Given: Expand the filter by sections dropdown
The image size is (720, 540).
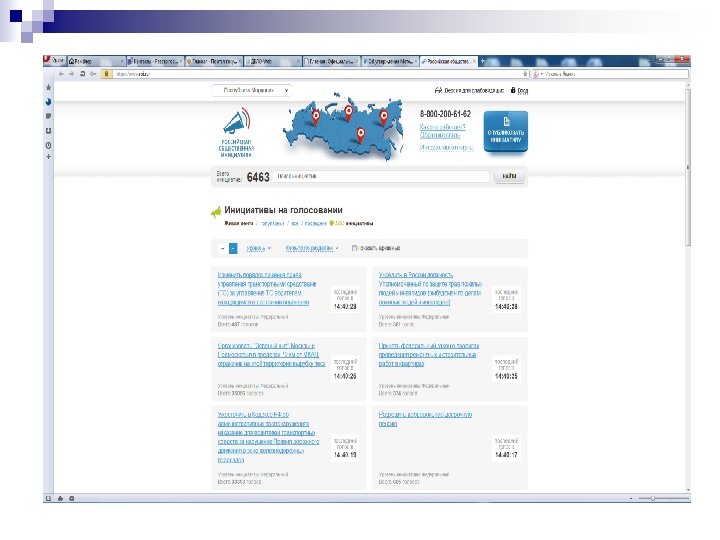Looking at the screenshot, I should 312,248.
